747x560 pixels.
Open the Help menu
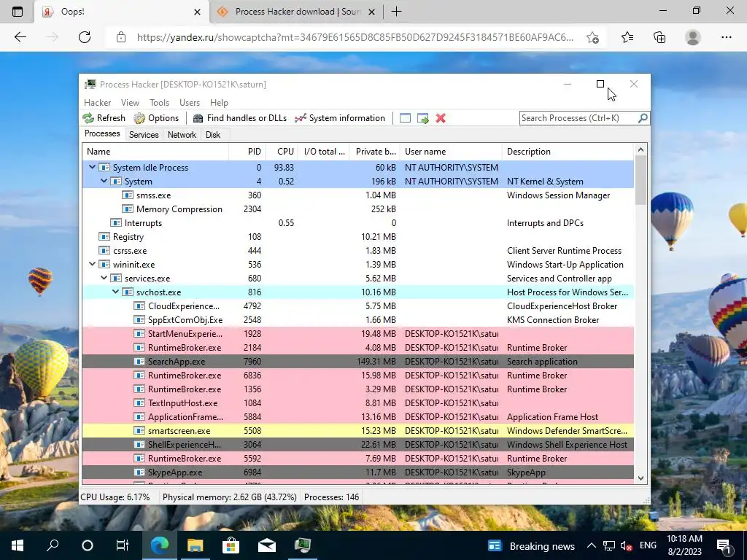pos(219,102)
